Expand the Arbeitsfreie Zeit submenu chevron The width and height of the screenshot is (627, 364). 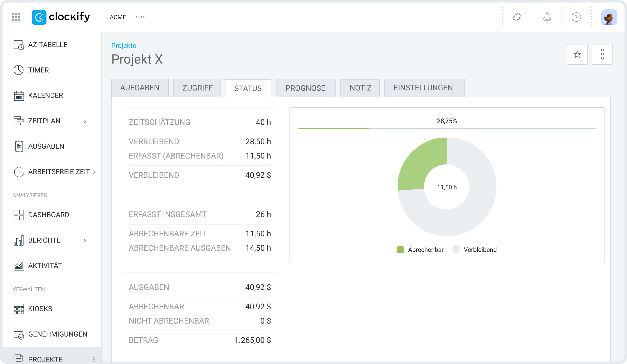94,172
